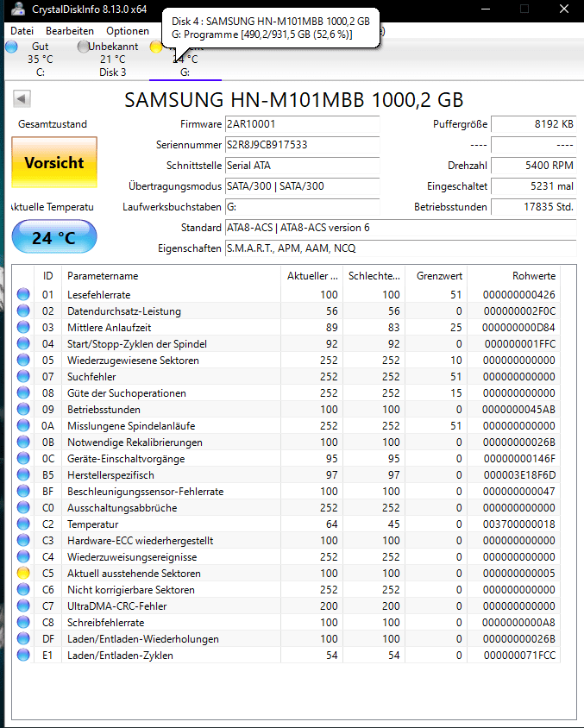Close the CrystalDiskInfo window
This screenshot has height=728, width=584.
[564, 9]
